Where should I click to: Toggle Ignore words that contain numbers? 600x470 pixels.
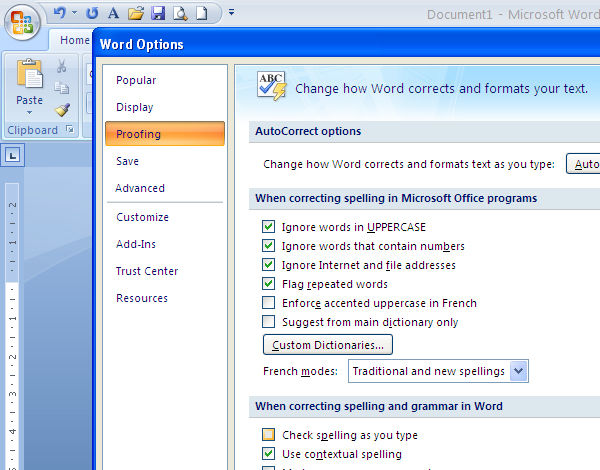[x=268, y=246]
